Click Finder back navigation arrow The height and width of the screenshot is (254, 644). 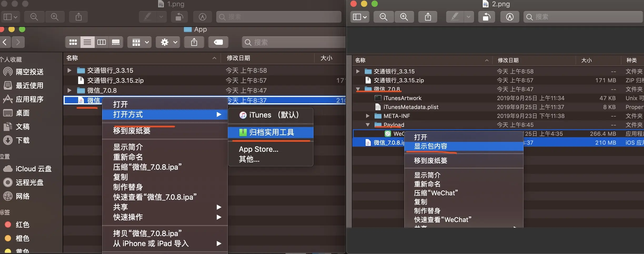[5, 42]
